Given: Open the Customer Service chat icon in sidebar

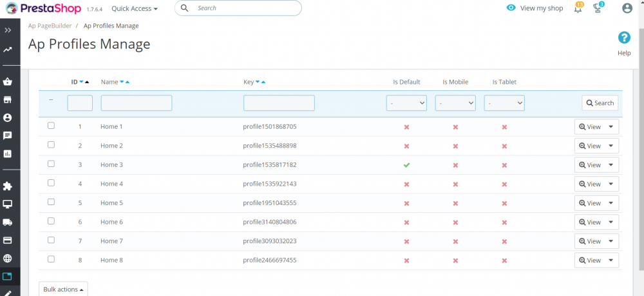Looking at the screenshot, I should [x=7, y=135].
